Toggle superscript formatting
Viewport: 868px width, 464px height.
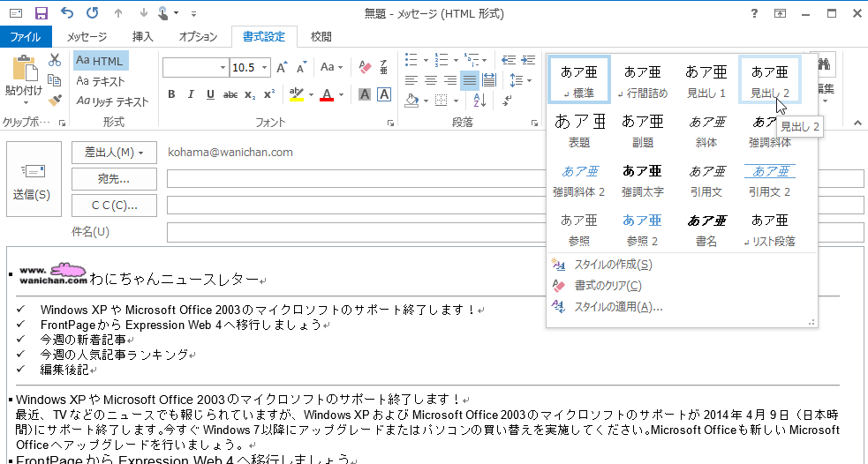(269, 94)
